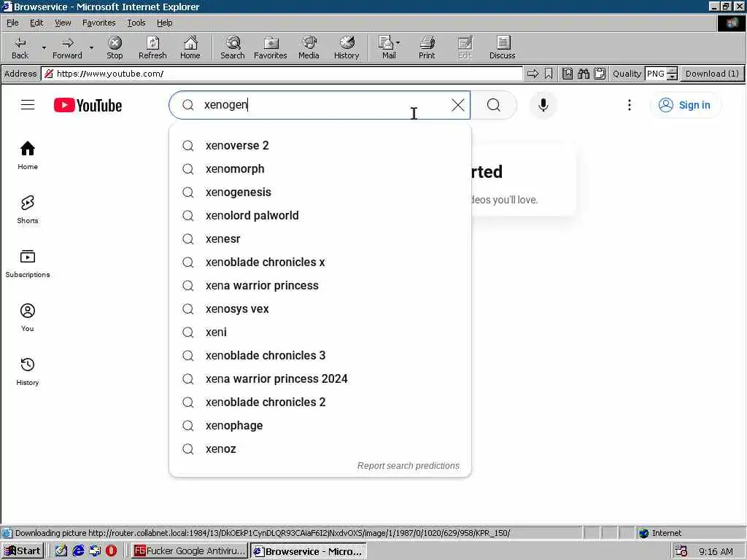
Task: Open the Media toolbar button
Action: pos(309,47)
